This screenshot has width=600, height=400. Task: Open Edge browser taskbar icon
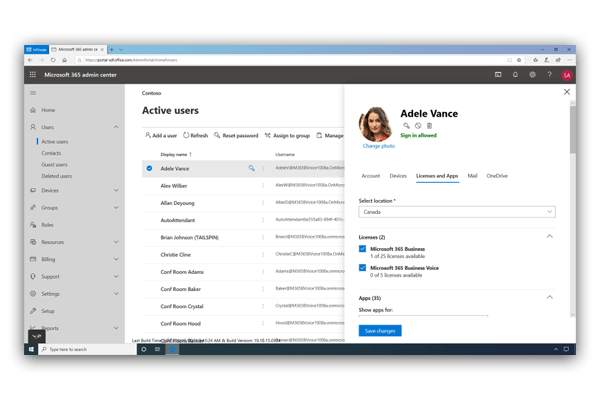172,349
